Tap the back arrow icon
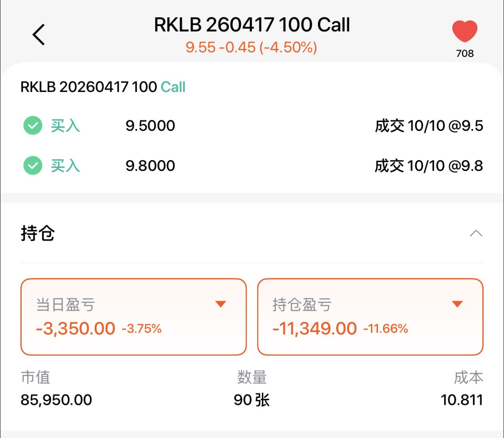The image size is (504, 438). (x=39, y=34)
